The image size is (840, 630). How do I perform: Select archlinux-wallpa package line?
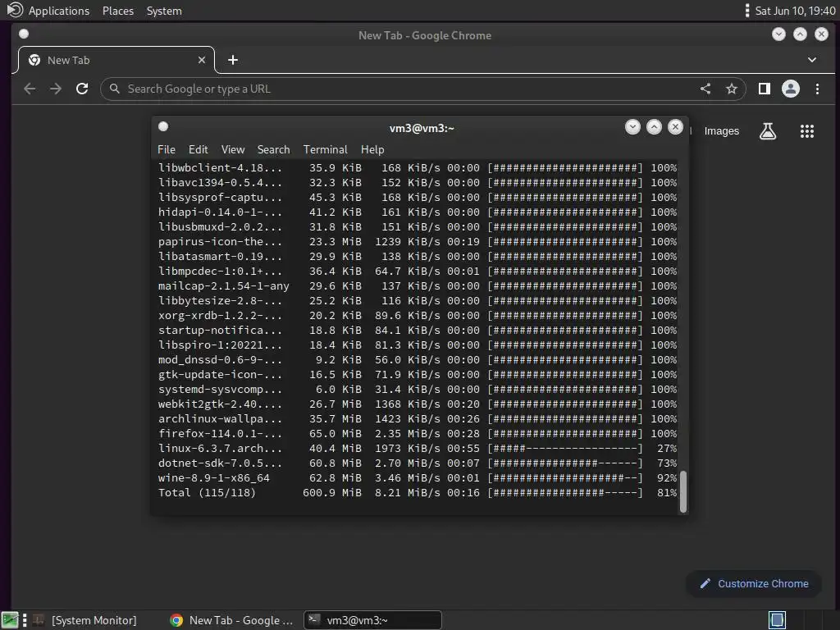[x=418, y=419]
